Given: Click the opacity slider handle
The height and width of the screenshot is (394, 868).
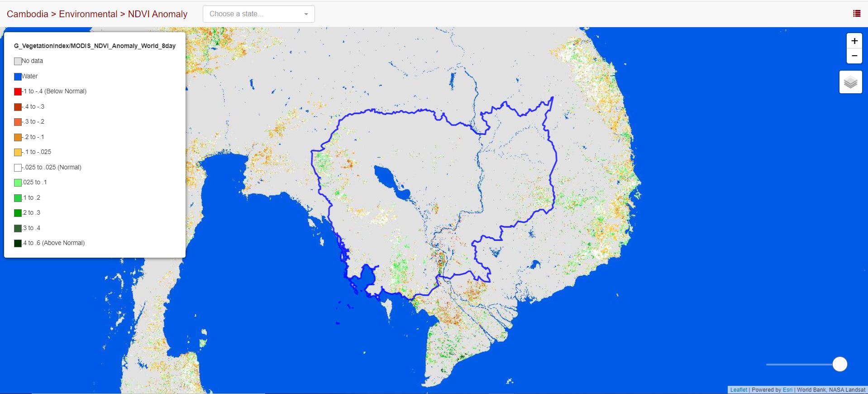Looking at the screenshot, I should [839, 364].
